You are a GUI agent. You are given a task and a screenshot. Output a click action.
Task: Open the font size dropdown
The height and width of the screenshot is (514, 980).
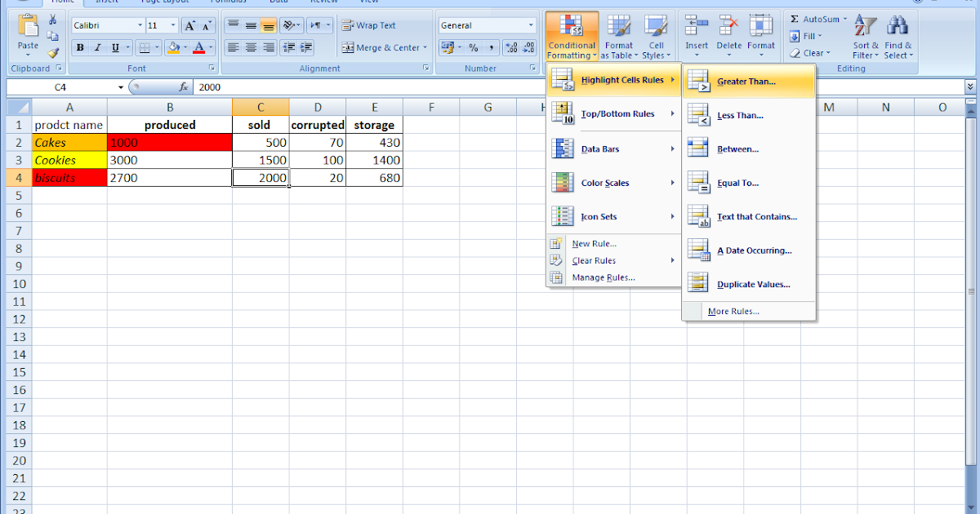pyautogui.click(x=171, y=24)
